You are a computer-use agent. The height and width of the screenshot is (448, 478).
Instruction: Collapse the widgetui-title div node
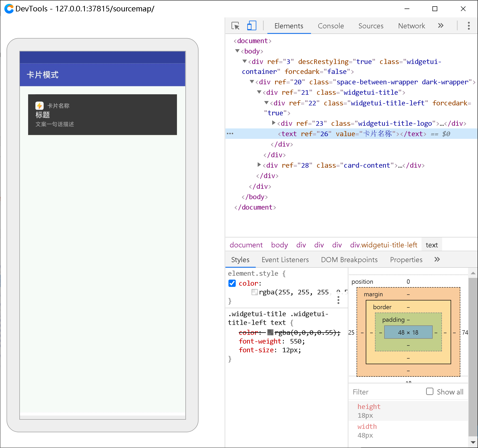tap(259, 92)
